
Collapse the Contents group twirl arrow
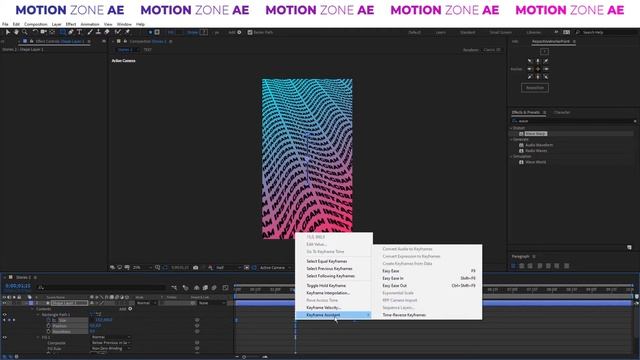click(x=32, y=309)
